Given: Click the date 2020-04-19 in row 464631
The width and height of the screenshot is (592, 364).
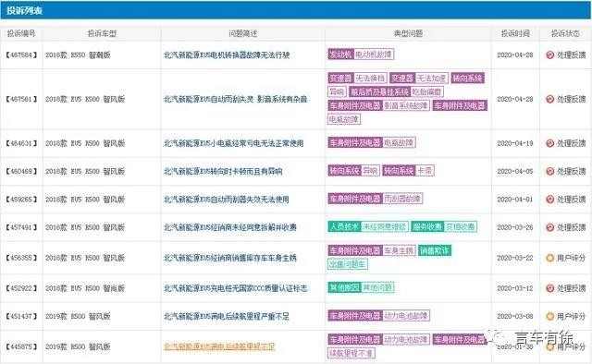Looking at the screenshot, I should coord(515,143).
